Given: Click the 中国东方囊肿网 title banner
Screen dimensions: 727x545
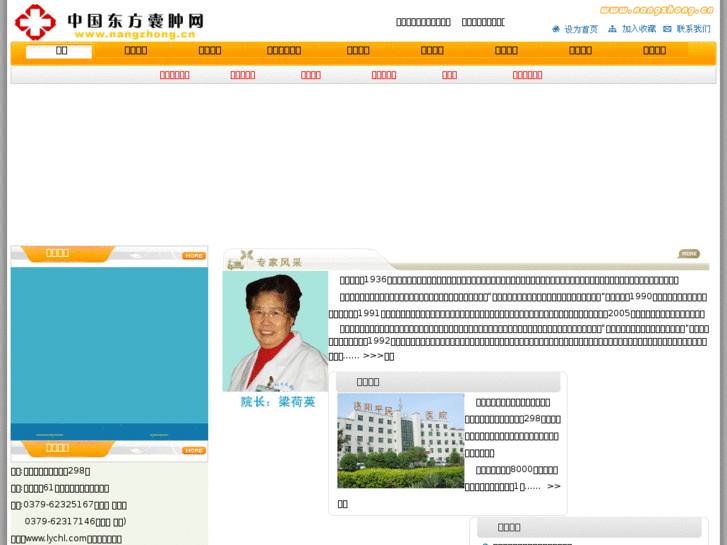Looking at the screenshot, I should pyautogui.click(x=135, y=21).
